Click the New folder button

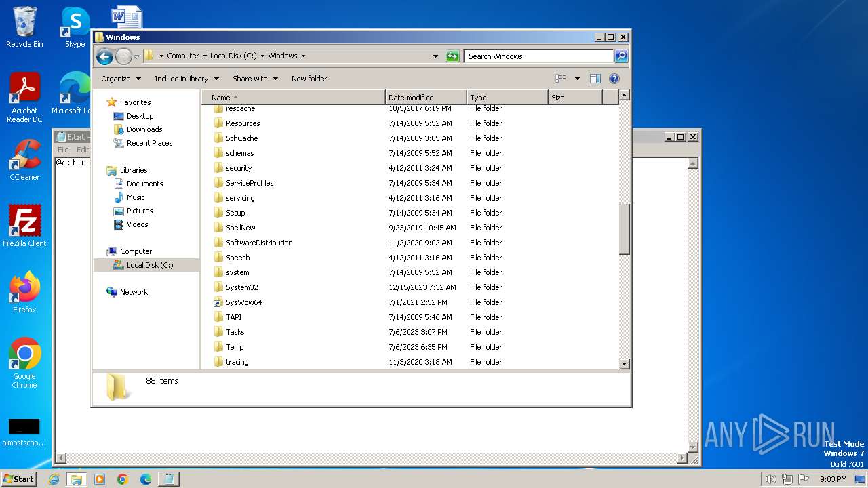coord(309,79)
